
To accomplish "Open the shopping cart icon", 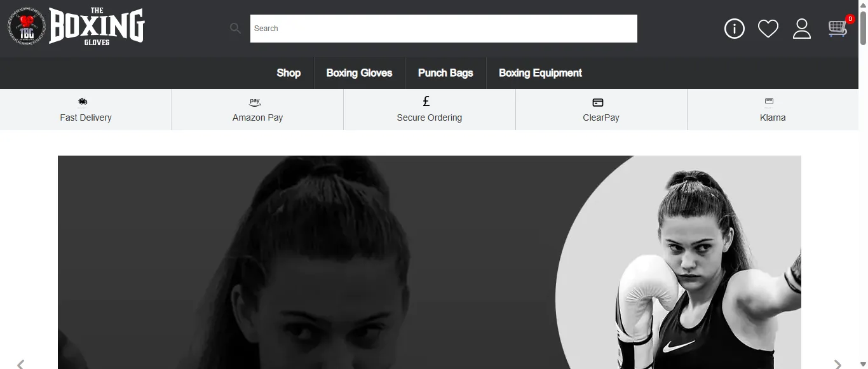I will click(x=837, y=29).
